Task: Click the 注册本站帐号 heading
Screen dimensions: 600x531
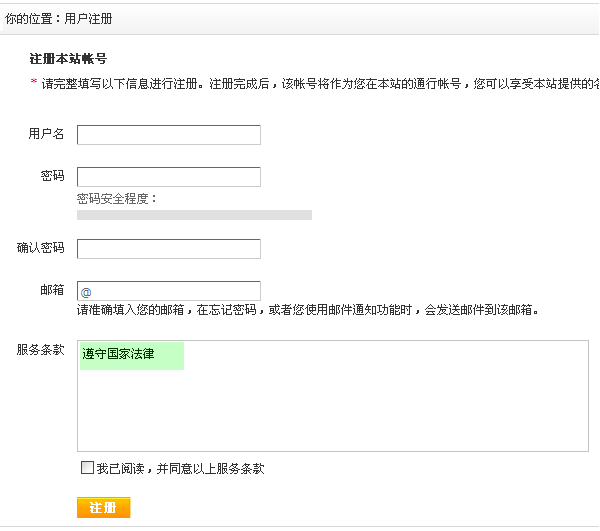Action: (x=68, y=60)
